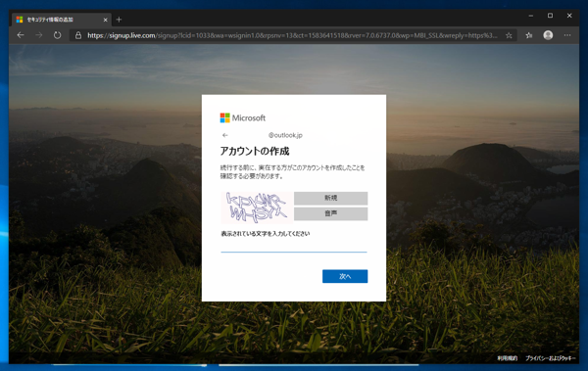This screenshot has width=588, height=371.
Task: Add page to favorites star icon
Action: tap(509, 35)
